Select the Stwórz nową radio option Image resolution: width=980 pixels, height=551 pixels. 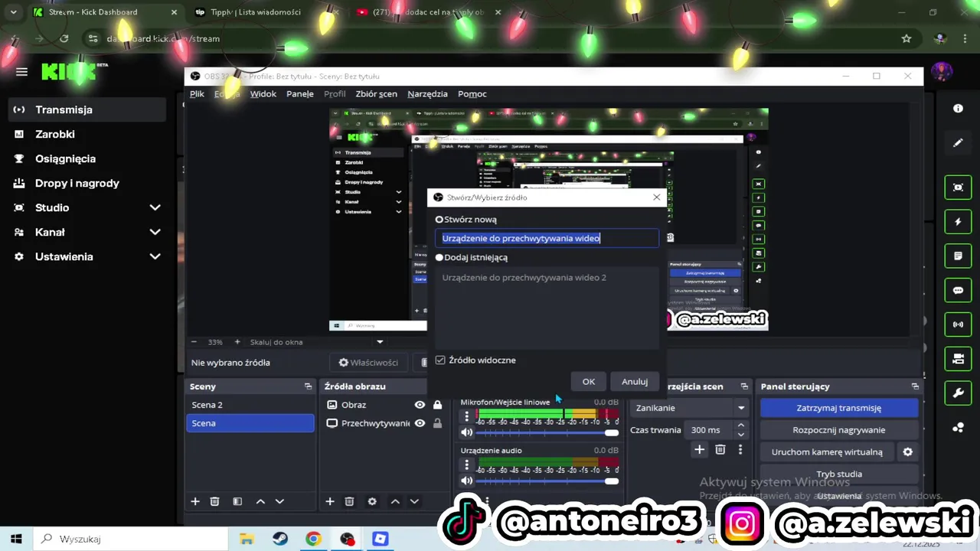tap(439, 220)
